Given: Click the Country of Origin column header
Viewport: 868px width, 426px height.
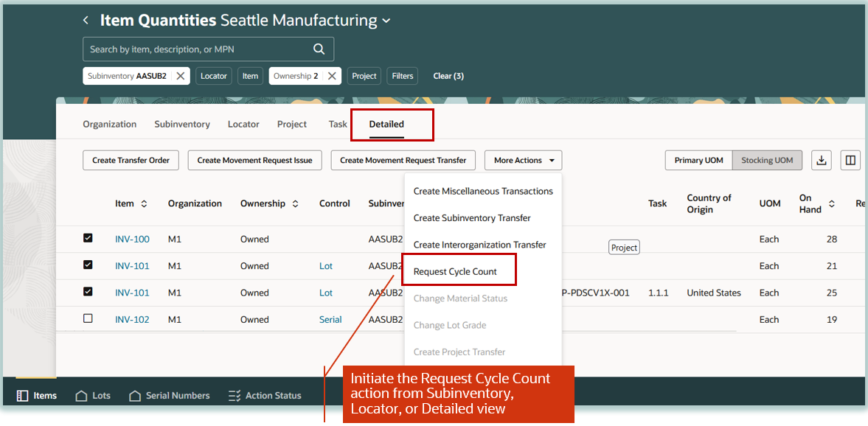Looking at the screenshot, I should pos(709,203).
